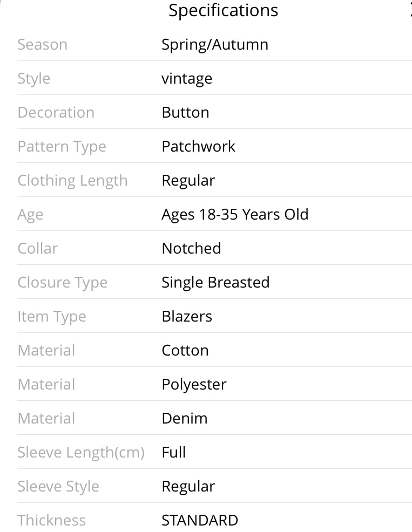
Task: Click the Patchwork pattern type value
Action: point(198,147)
